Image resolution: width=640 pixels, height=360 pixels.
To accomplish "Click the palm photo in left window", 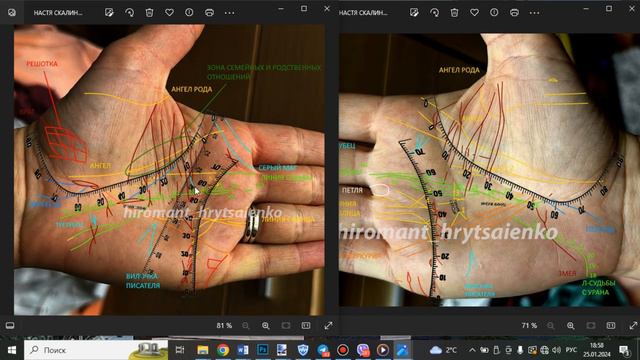I will pyautogui.click(x=169, y=169).
